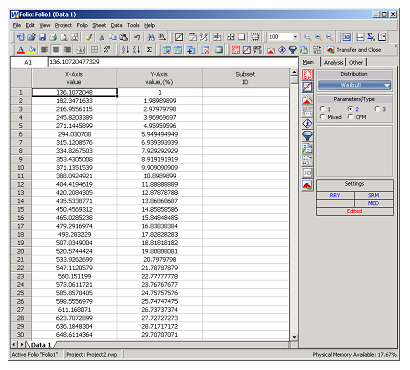Click the red Calculate icon in side panel
The height and width of the screenshot is (370, 410).
click(x=307, y=74)
